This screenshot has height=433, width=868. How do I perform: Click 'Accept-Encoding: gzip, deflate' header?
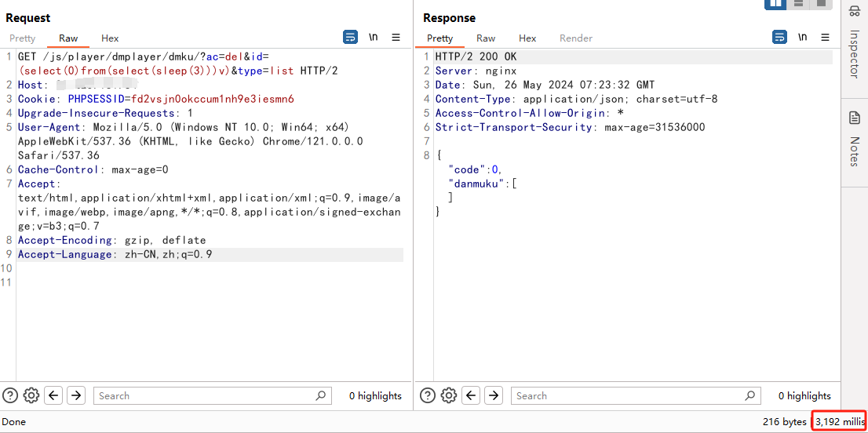click(111, 241)
